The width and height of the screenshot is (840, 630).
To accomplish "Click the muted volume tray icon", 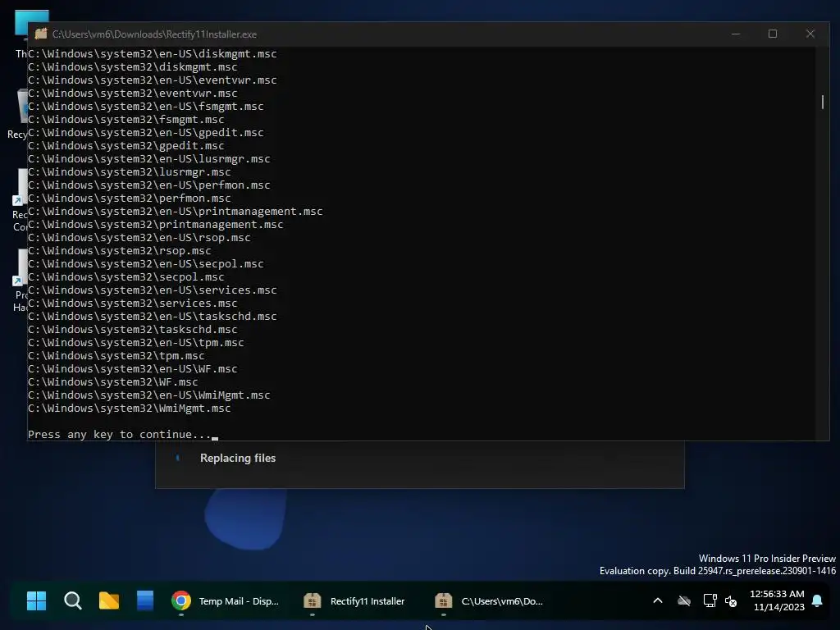I will click(731, 601).
